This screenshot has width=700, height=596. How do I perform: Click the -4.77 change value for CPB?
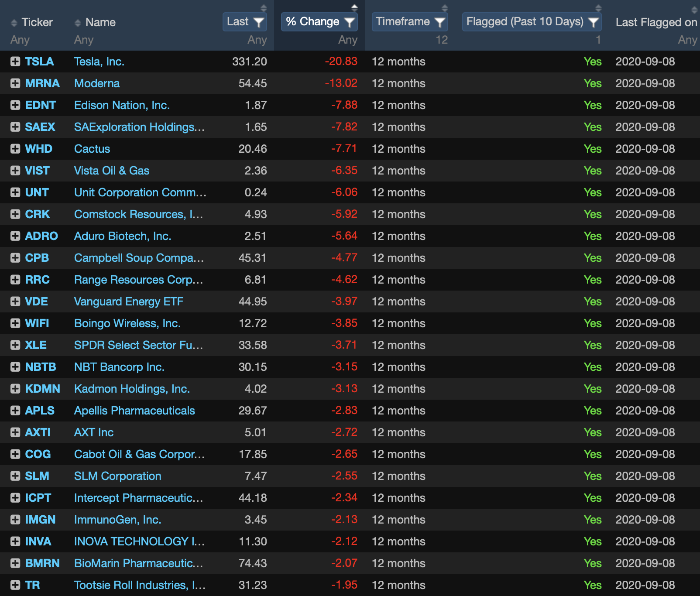point(344,258)
